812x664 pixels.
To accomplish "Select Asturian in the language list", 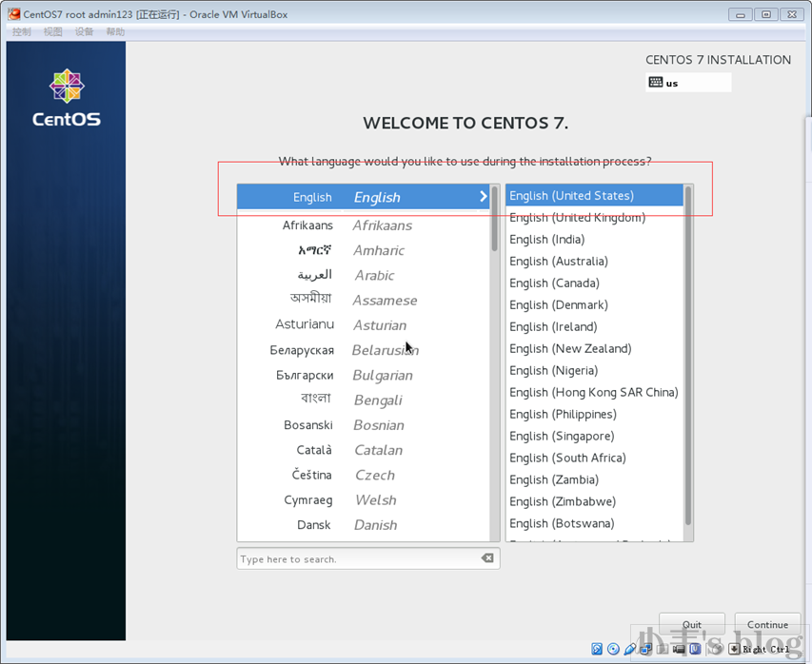I will click(x=363, y=325).
